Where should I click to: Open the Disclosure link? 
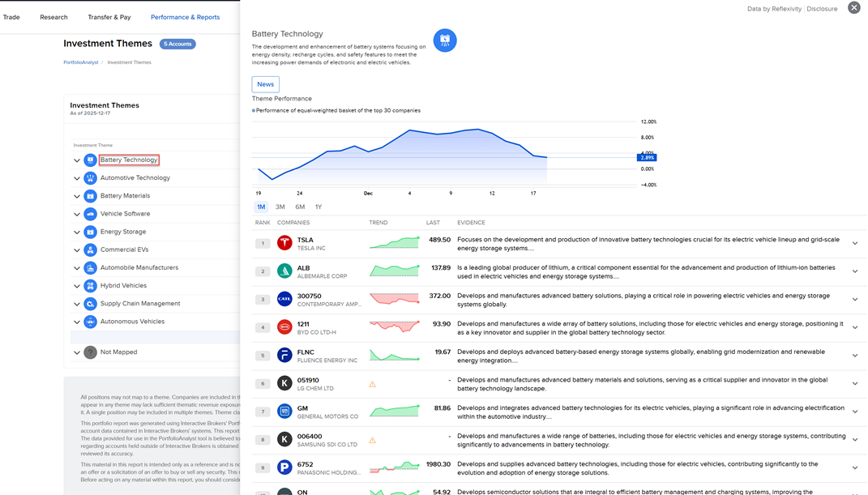(822, 9)
